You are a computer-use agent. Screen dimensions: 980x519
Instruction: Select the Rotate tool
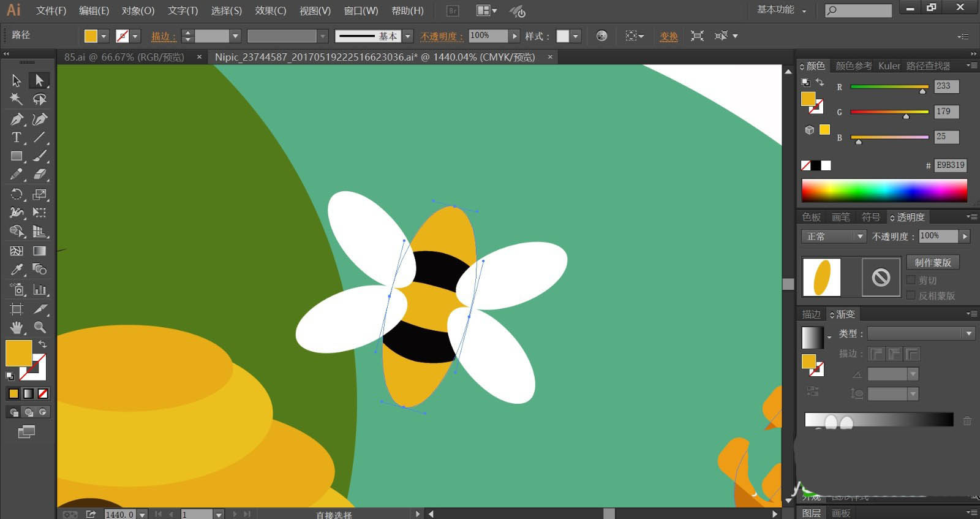pyautogui.click(x=17, y=194)
